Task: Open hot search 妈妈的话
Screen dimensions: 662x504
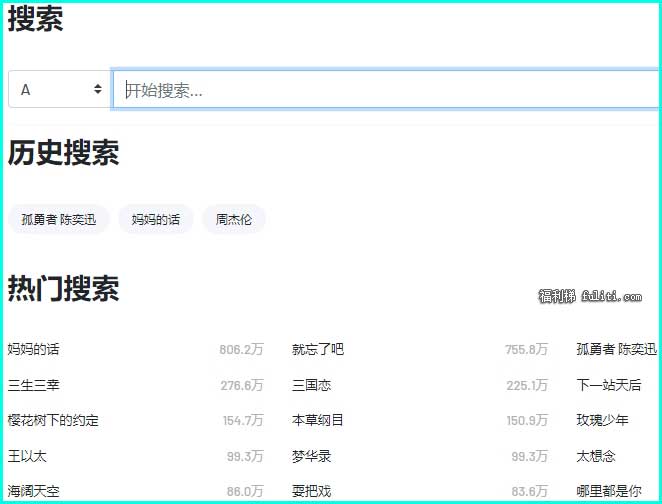Action: (34, 349)
